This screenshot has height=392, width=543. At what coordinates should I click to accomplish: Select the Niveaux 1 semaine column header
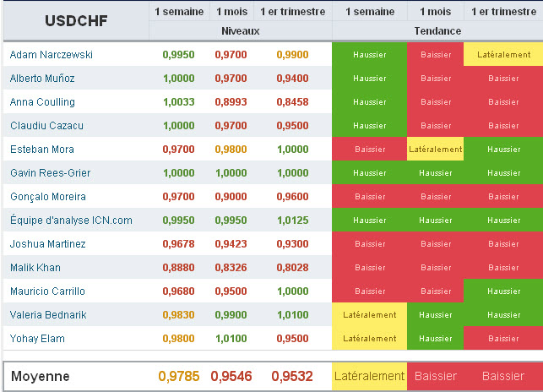(179, 12)
